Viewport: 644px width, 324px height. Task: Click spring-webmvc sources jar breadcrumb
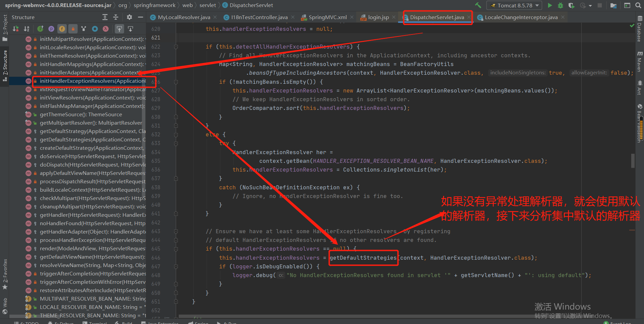click(58, 5)
